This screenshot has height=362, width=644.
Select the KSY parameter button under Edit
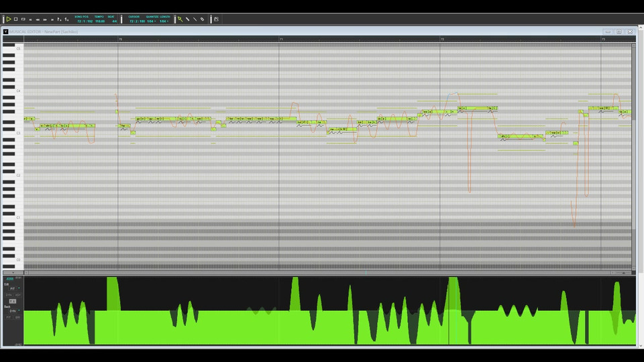pyautogui.click(x=17, y=295)
